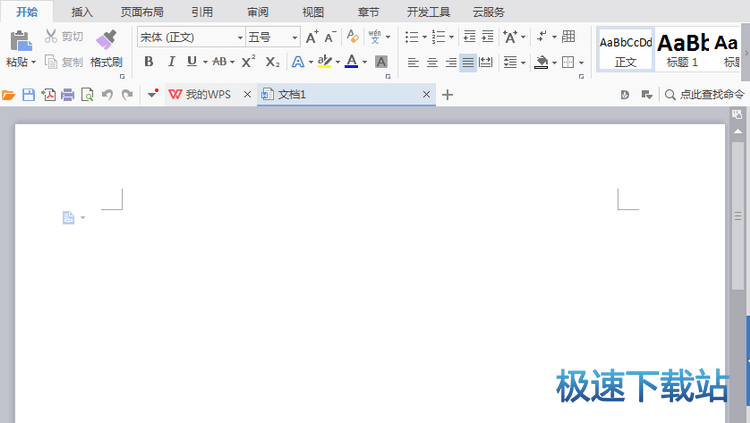The width and height of the screenshot is (750, 423).
Task: Expand the Paste options arrow
Action: [33, 62]
